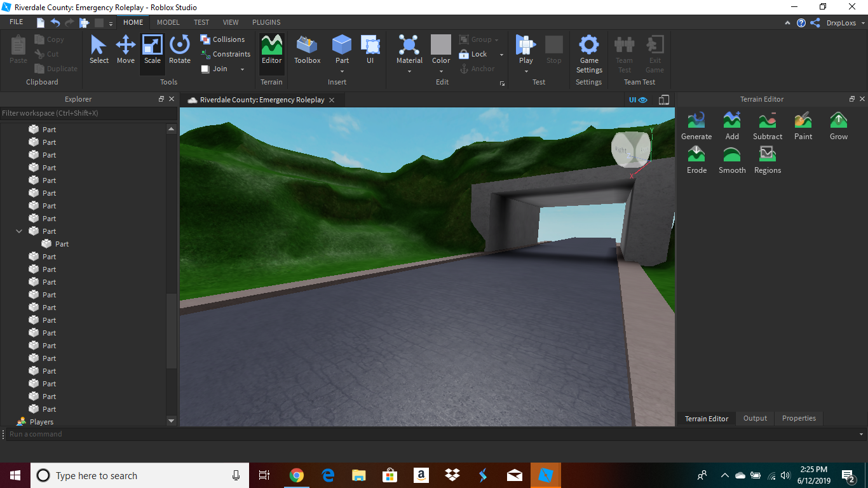Screen dimensions: 868x488
Task: Toggle Lock tool in Edit group
Action: tap(473, 54)
